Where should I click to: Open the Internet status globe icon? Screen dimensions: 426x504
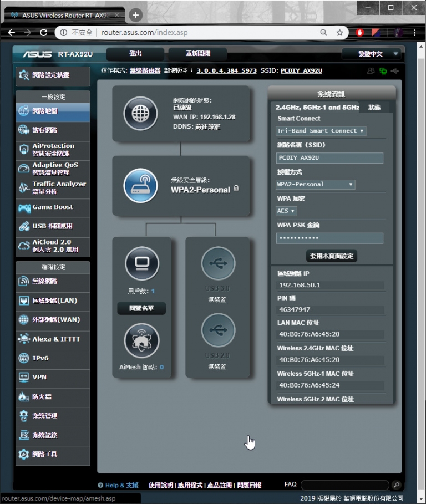(140, 114)
